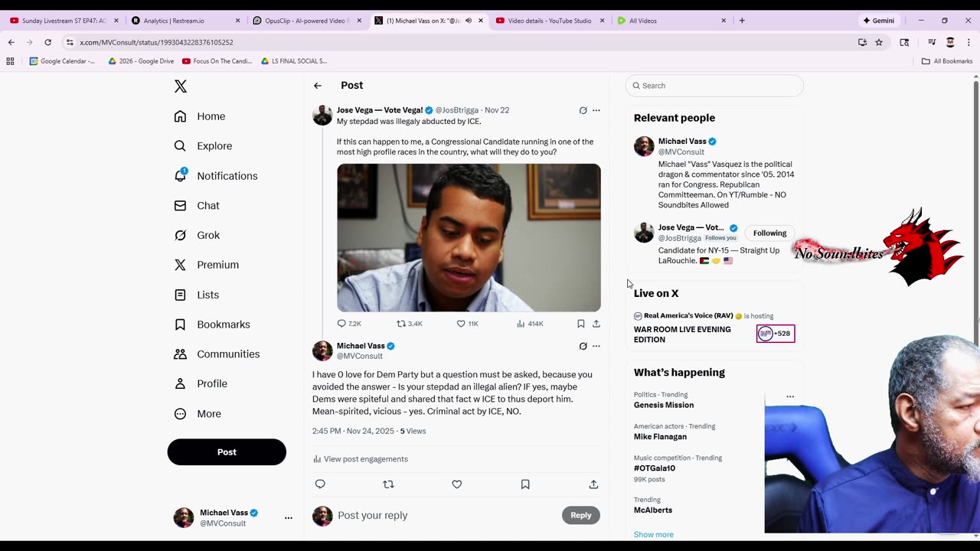Bookmark the Michael Vass post
Viewport: 980px width, 551px height.
(525, 484)
